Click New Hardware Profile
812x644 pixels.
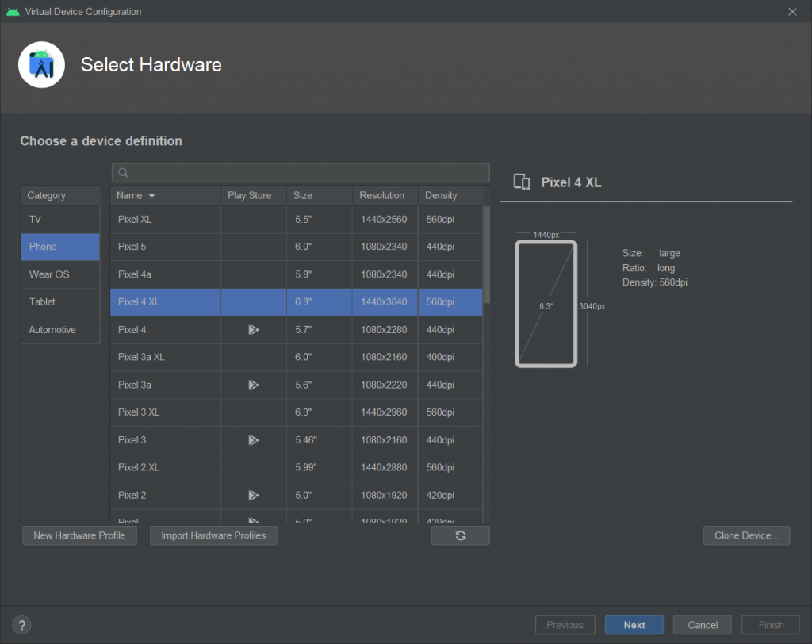(79, 536)
